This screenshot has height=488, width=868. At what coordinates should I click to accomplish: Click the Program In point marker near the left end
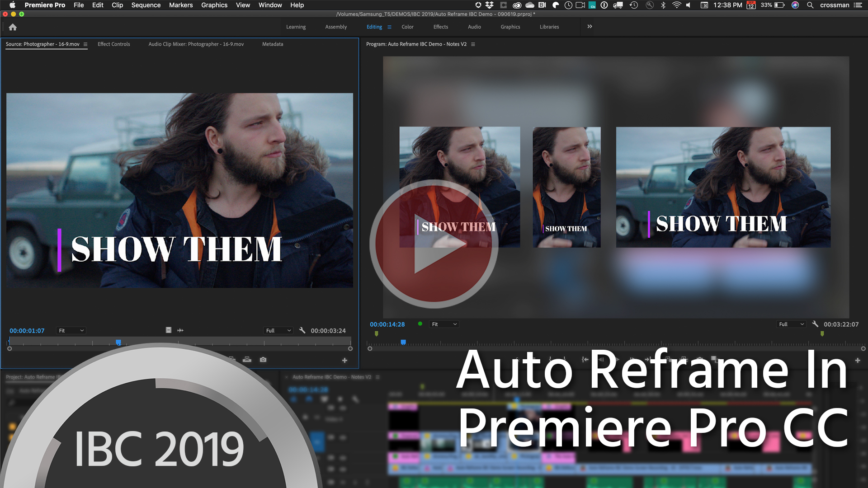click(x=377, y=334)
